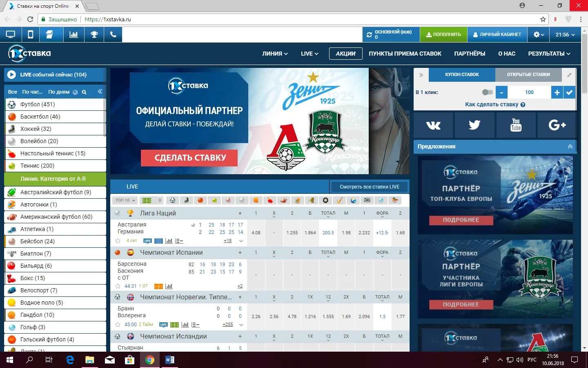This screenshot has width=588, height=368.
Task: Expand more markets for Австралия–Германия with +18 chevron
Action: click(x=241, y=241)
